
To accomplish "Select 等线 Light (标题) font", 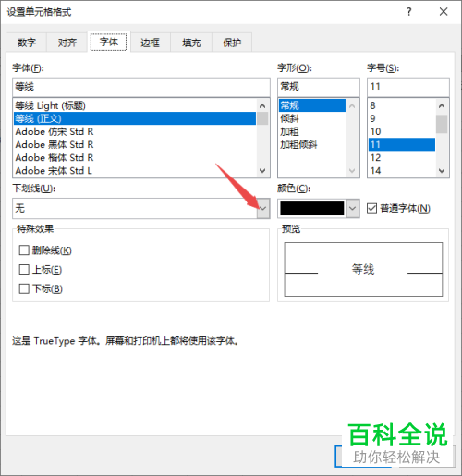I will click(135, 105).
